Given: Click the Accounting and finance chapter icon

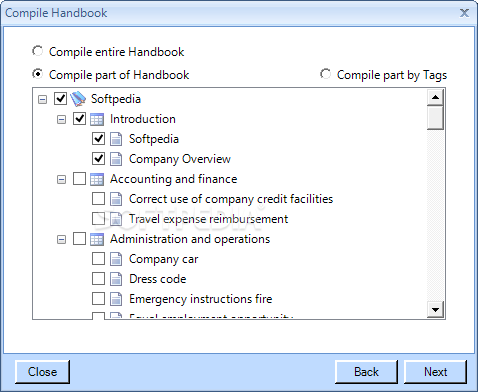Looking at the screenshot, I should click(97, 179).
